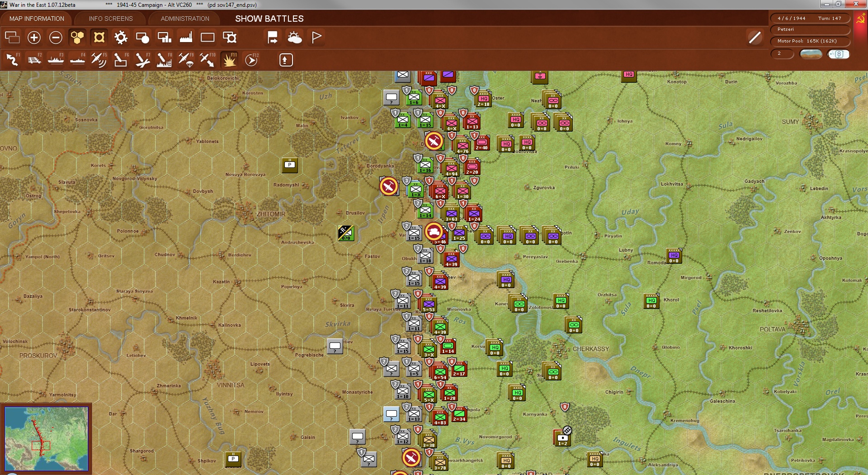Click the air battle marker near Radomyshl
This screenshot has height=475, width=868.
click(389, 186)
